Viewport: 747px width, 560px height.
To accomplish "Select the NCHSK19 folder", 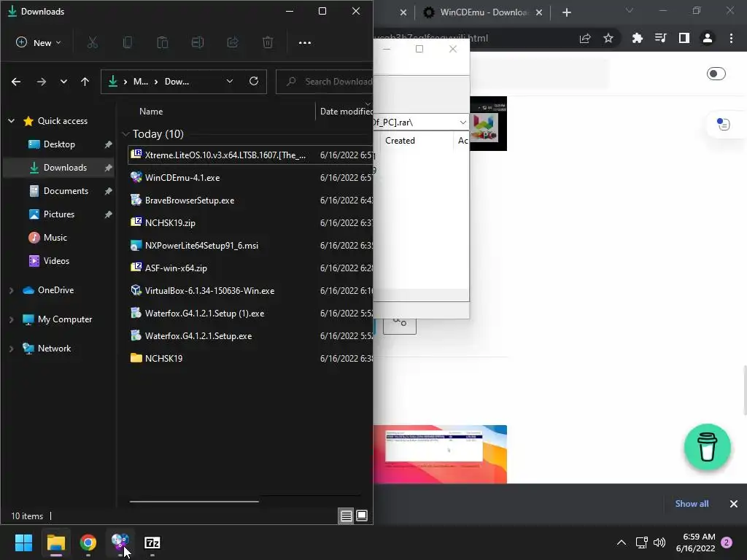I will pos(163,359).
